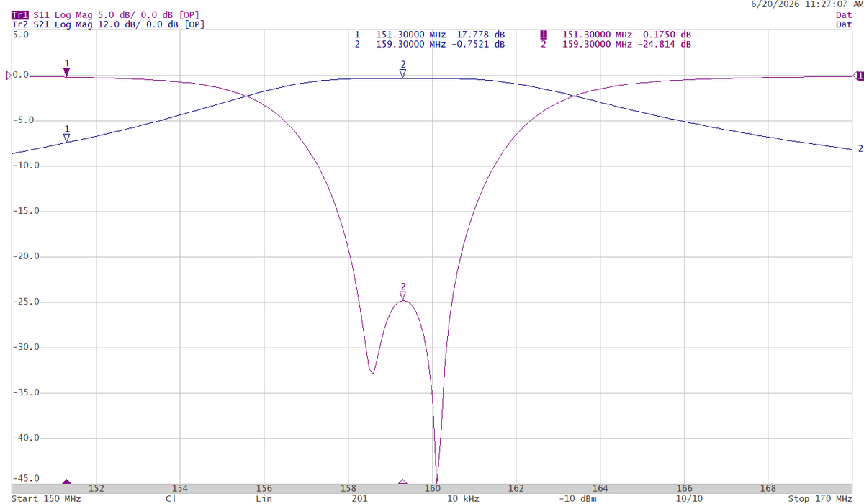Click the Lin sweep type indicator

(264, 498)
